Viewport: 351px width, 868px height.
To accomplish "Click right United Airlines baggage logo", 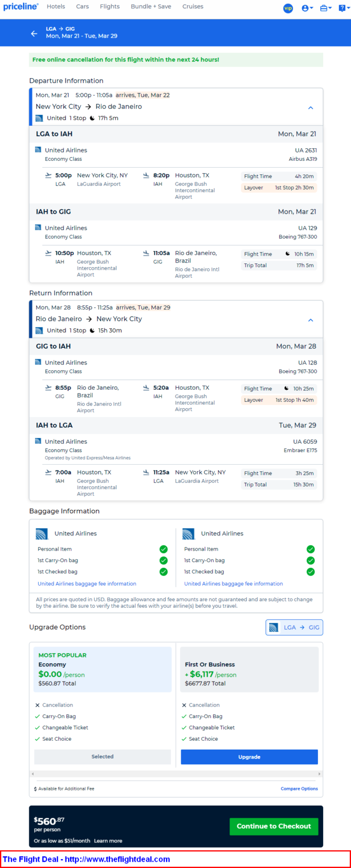I will coord(189,534).
